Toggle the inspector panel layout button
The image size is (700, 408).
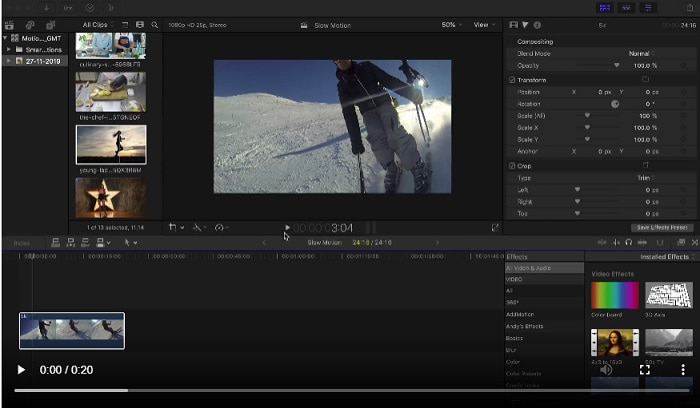click(x=648, y=8)
